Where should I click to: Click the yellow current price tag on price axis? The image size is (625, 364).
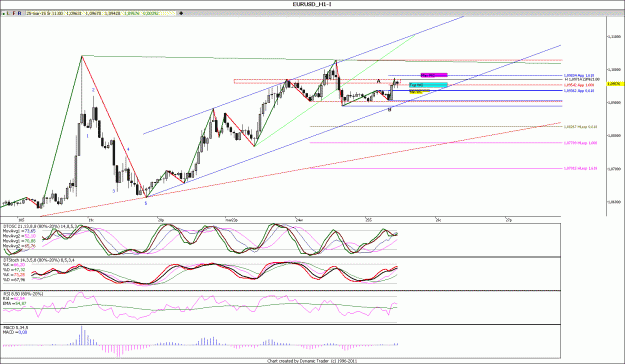click(615, 84)
